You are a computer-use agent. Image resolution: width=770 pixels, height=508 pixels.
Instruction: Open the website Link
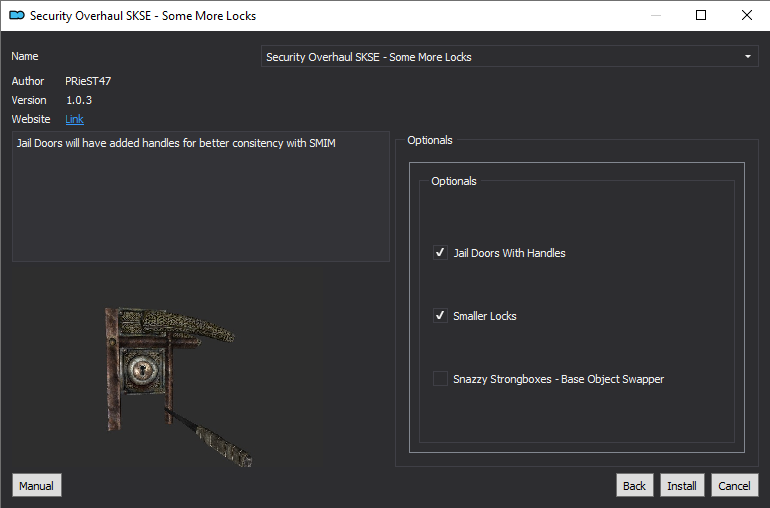[74, 119]
